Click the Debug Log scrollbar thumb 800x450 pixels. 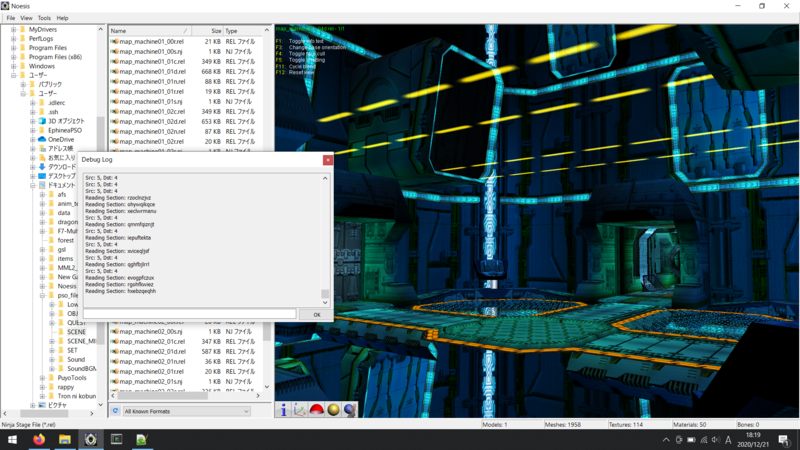pyautogui.click(x=325, y=294)
